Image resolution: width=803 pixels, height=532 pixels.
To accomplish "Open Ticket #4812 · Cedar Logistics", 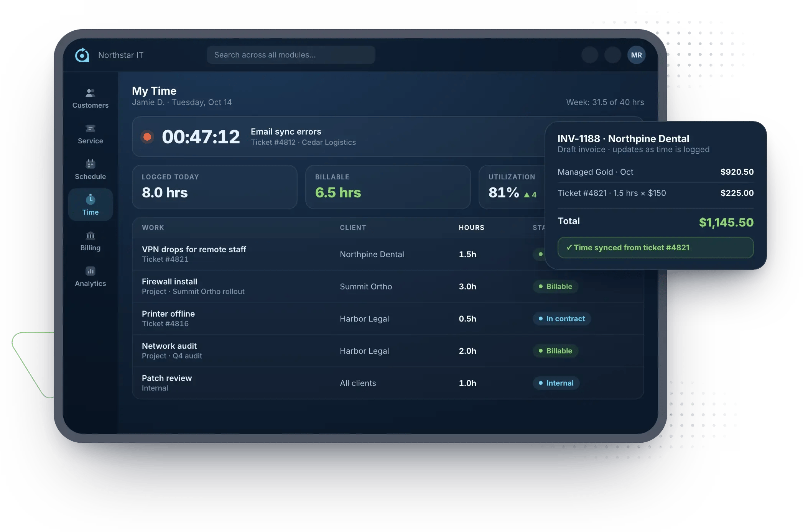I will [x=303, y=142].
